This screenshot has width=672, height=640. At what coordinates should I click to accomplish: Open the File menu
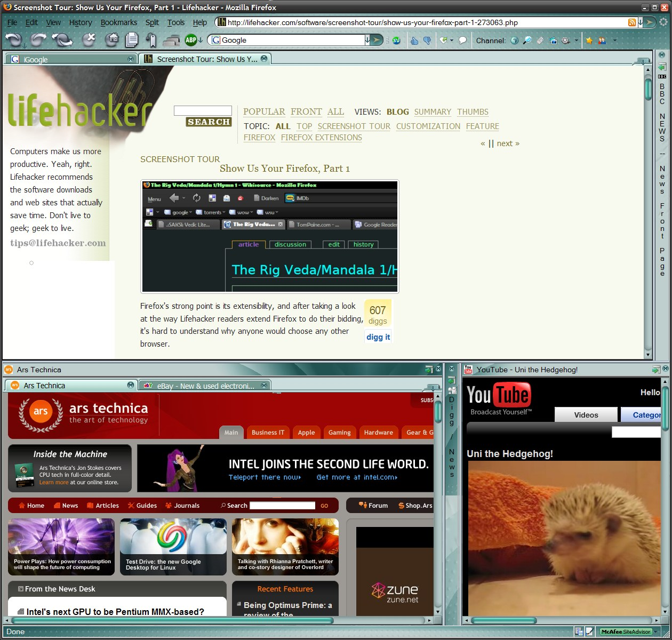[x=12, y=22]
